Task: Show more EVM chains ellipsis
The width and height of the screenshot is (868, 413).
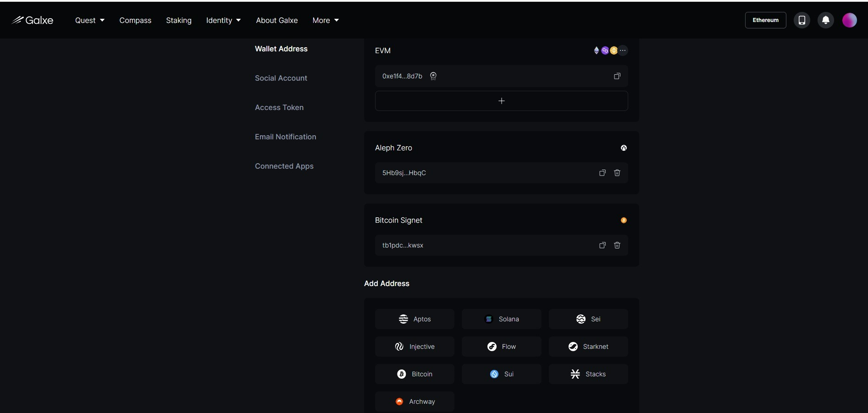Action: tap(623, 50)
